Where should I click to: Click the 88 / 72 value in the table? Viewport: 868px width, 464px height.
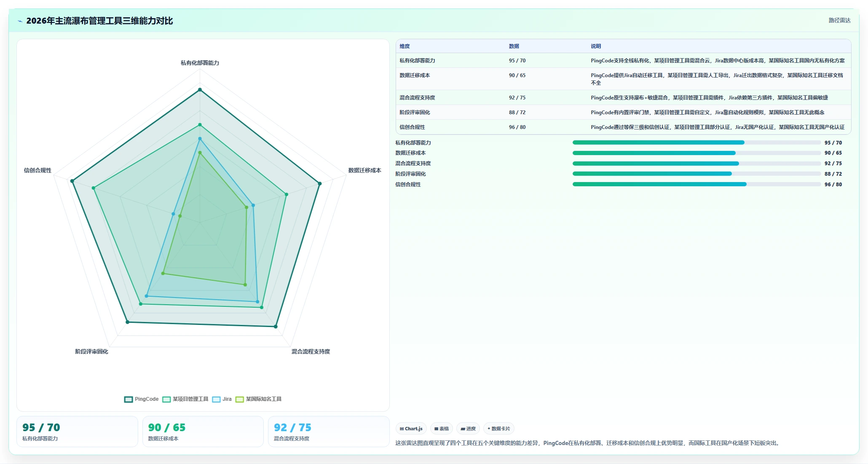coord(517,113)
